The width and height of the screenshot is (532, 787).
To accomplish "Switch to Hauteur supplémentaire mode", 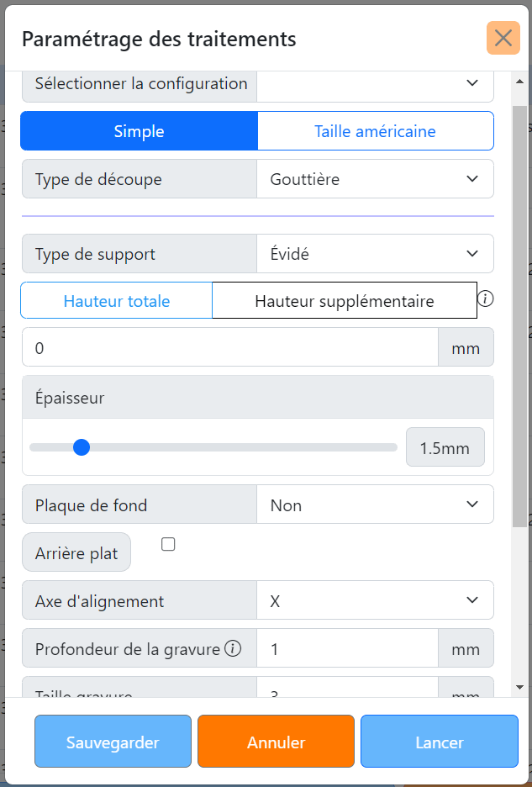I will pos(344,299).
